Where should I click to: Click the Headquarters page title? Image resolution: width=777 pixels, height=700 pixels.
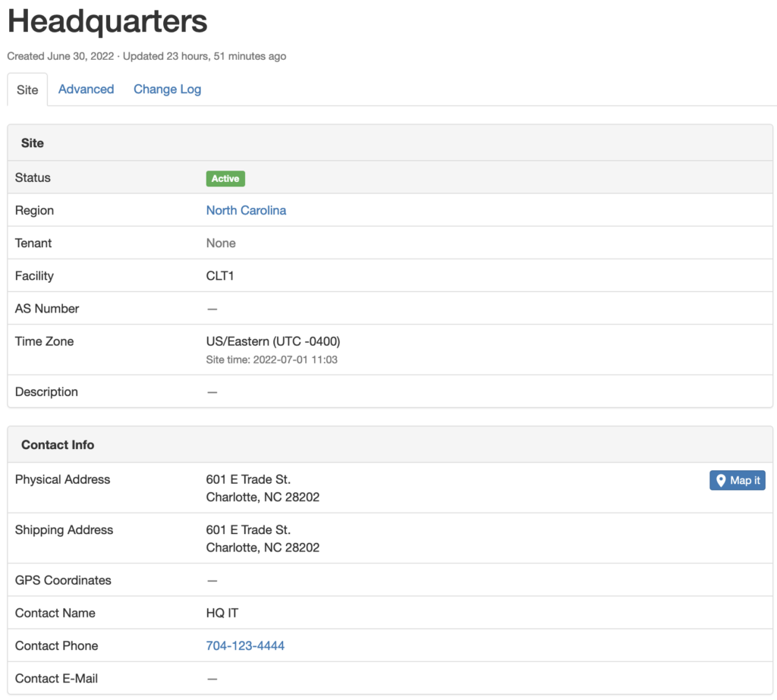tap(108, 21)
